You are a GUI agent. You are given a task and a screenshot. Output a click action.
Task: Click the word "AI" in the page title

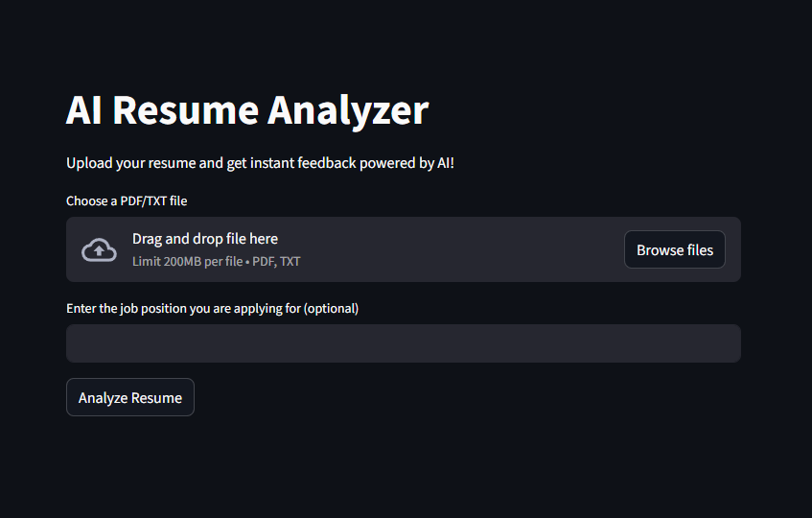(84, 110)
